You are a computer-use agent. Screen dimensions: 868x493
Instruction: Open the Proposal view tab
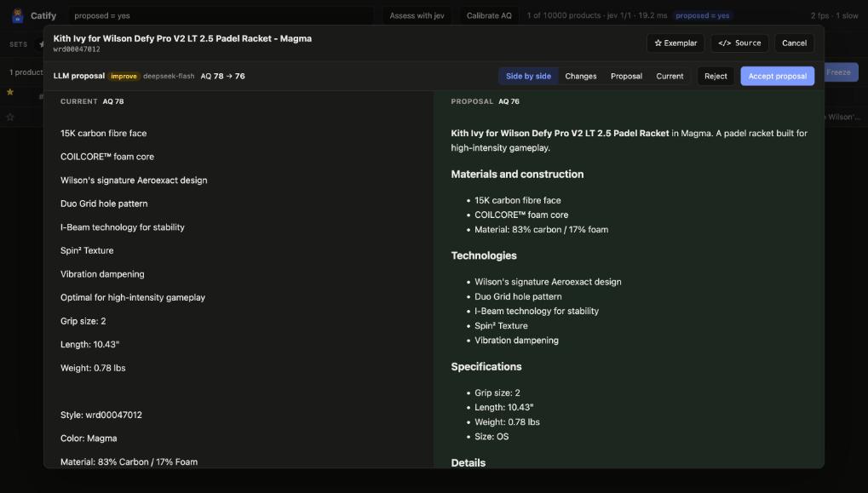626,77
